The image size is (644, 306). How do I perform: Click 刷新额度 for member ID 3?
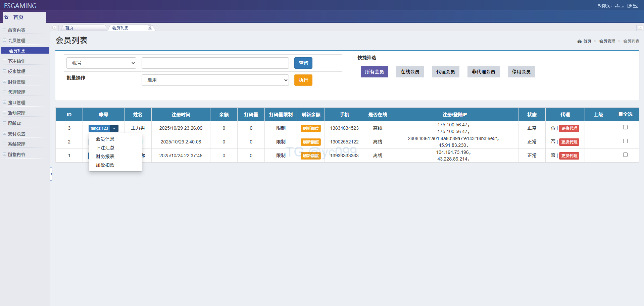[x=310, y=128]
